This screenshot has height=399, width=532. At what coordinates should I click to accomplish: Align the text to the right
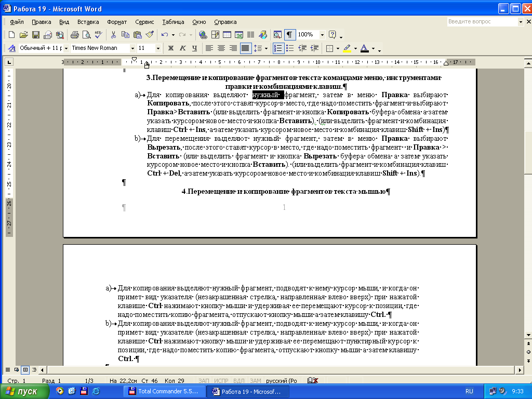(233, 48)
